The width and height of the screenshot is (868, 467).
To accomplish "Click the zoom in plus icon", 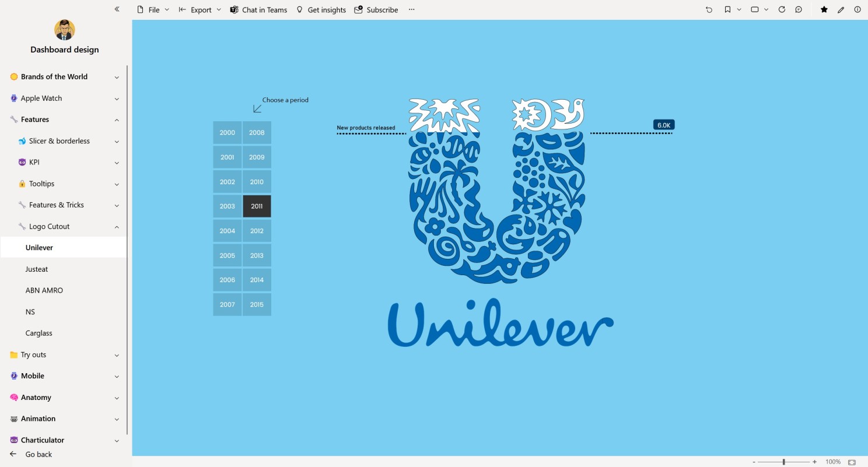I will 814,462.
